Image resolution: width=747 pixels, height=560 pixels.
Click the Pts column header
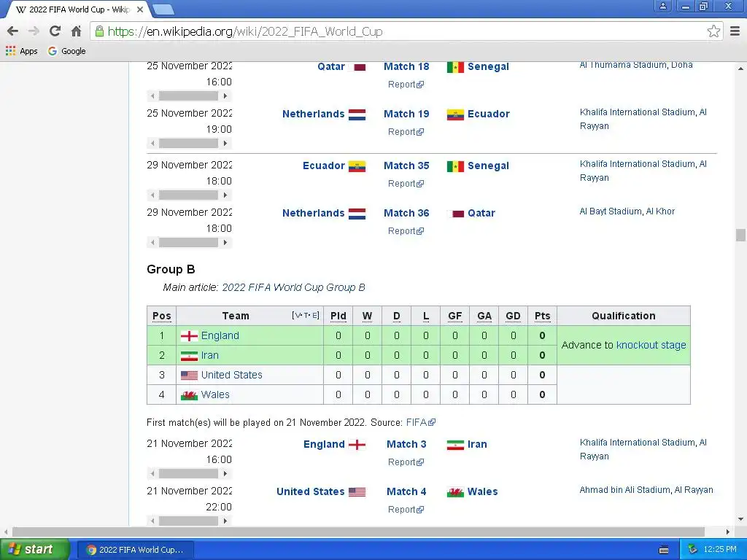tap(542, 316)
